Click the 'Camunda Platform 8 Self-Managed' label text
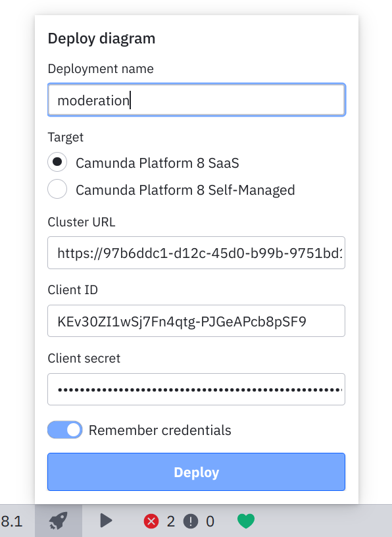The image size is (392, 537). pos(186,190)
